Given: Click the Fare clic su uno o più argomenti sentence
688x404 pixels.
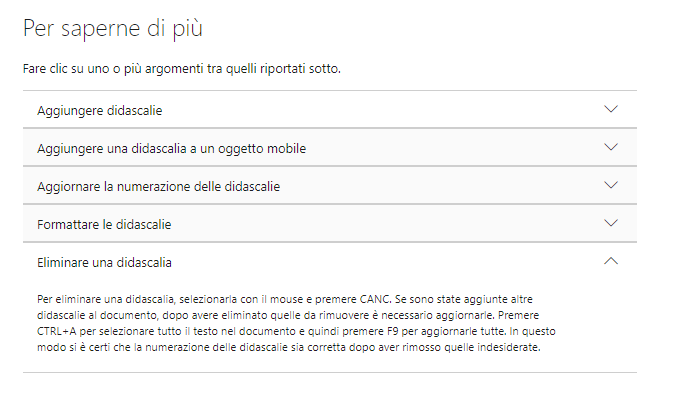Looking at the screenshot, I should click(182, 69).
